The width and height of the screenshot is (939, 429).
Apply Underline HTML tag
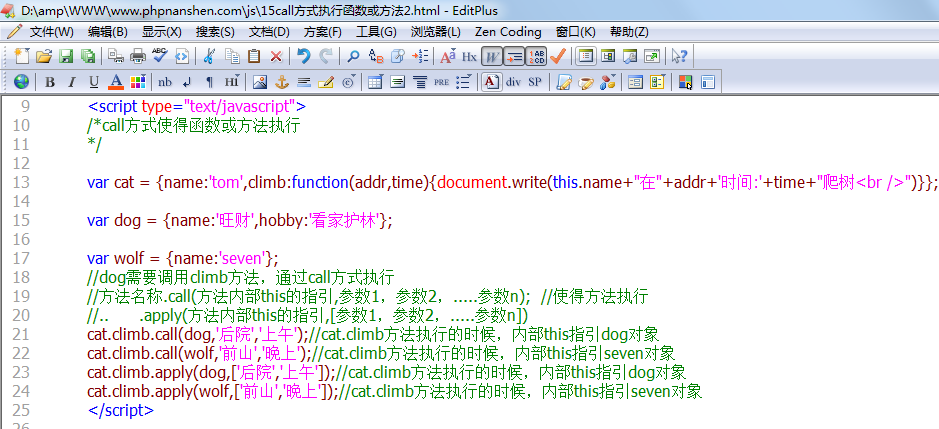point(94,82)
